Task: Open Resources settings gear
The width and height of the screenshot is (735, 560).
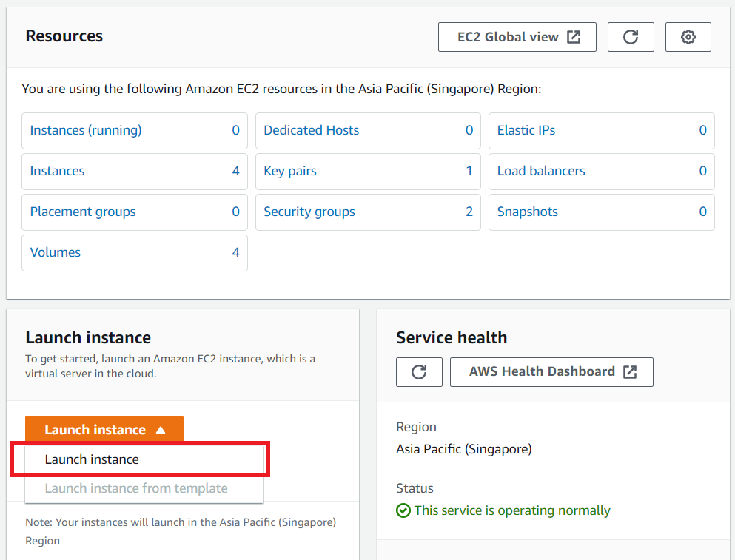Action: coord(688,37)
